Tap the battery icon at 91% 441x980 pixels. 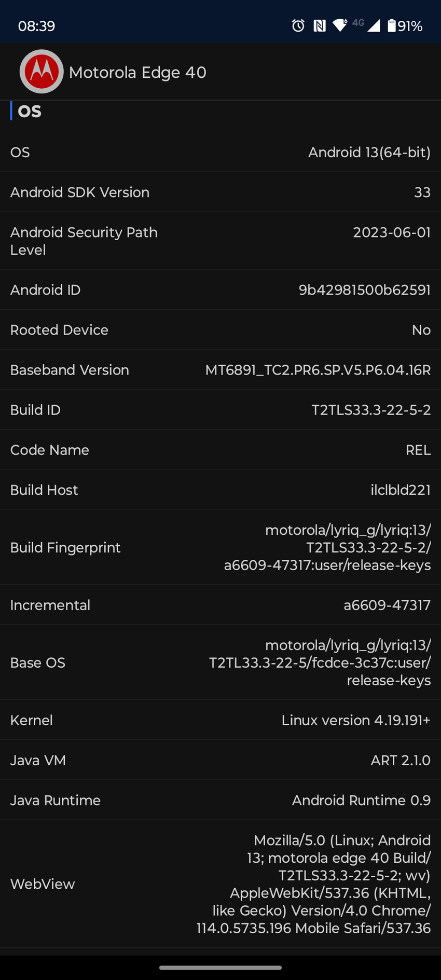coord(392,25)
